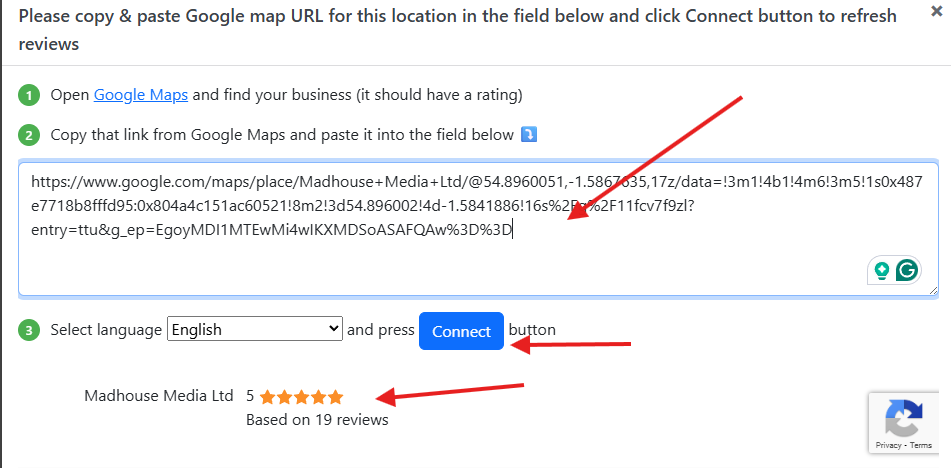Open the reCAPTCHA Terms link
Image resolution: width=951 pixels, height=468 pixels.
click(921, 446)
